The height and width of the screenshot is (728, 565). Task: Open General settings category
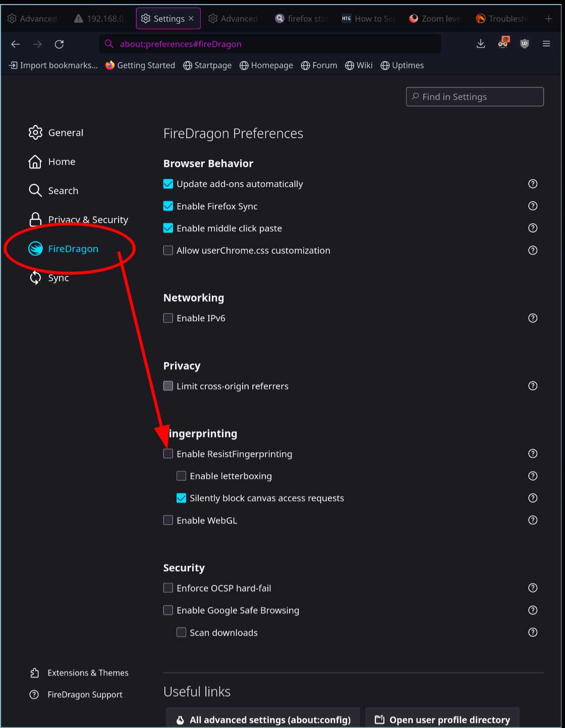56,133
